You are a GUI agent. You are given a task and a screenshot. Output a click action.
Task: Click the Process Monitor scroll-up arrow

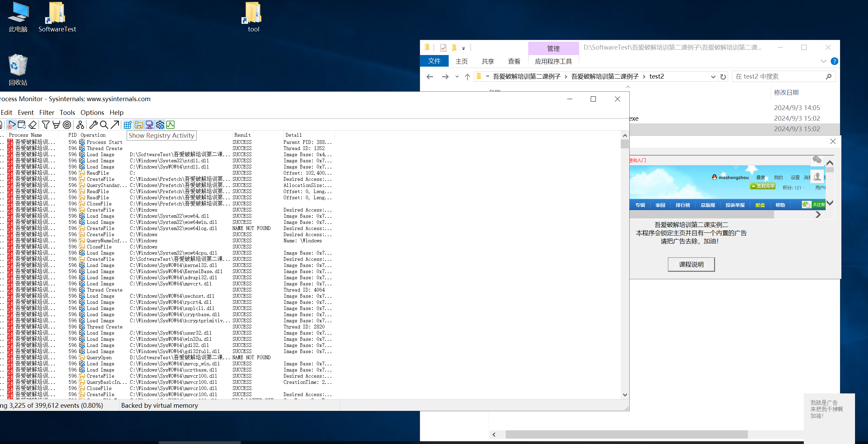pos(625,135)
